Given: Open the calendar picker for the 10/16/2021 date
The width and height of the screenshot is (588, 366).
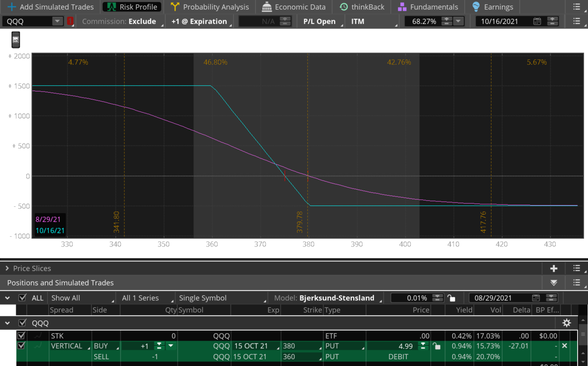Looking at the screenshot, I should (537, 22).
